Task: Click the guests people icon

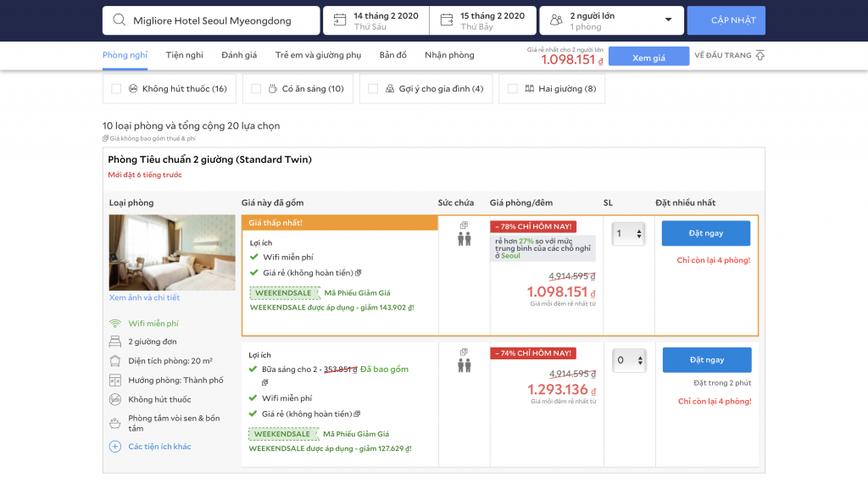Action: tap(556, 20)
